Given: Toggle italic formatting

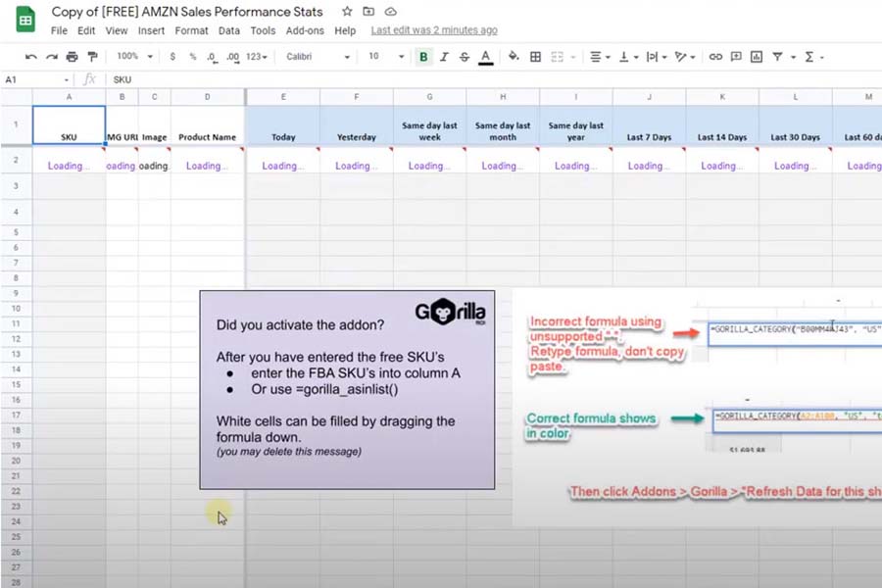Looking at the screenshot, I should [x=444, y=57].
